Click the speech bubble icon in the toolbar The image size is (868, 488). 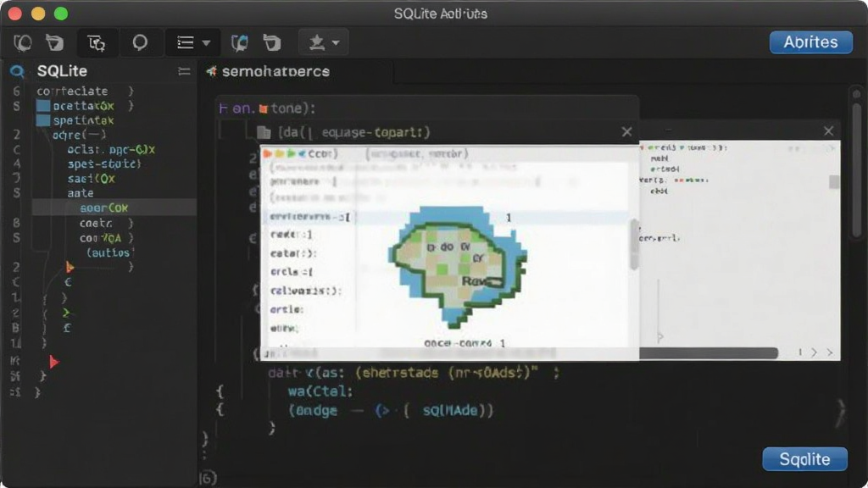(x=140, y=42)
